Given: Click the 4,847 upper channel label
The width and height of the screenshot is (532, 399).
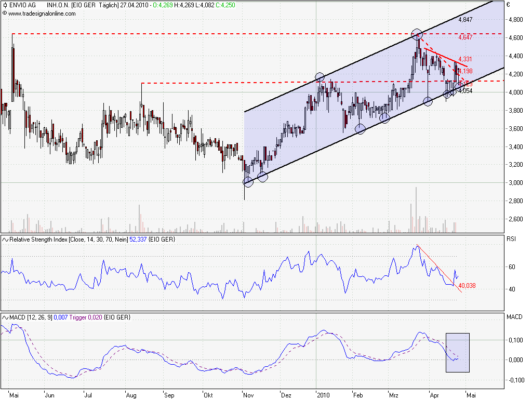Looking at the screenshot, I should pos(465,19).
